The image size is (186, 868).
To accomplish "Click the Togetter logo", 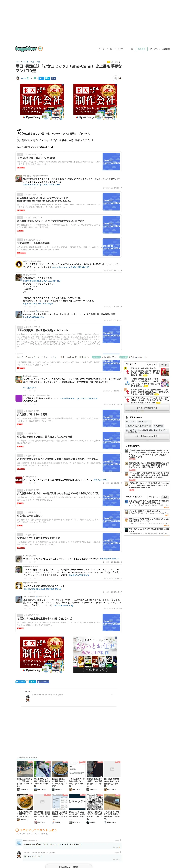I will [29, 49].
